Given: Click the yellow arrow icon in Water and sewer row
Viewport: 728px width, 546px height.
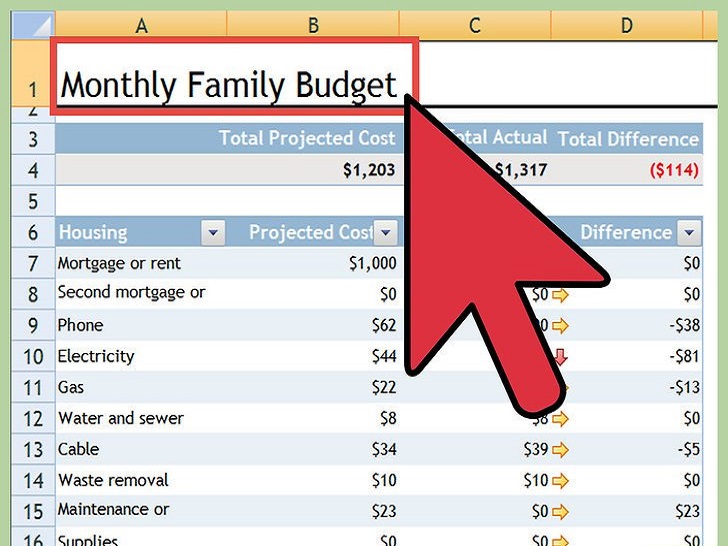Looking at the screenshot, I should [x=559, y=418].
